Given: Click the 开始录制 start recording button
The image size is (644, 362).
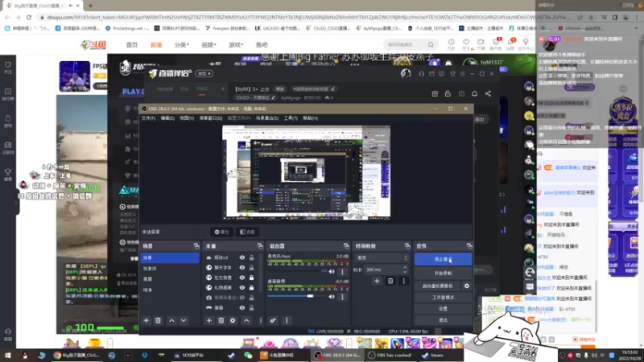Looking at the screenshot, I should point(444,273).
